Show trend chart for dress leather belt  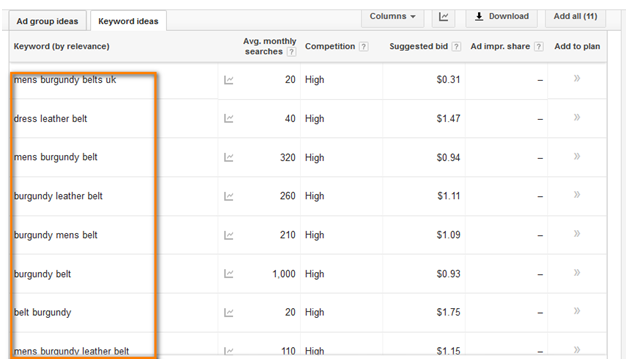[228, 119]
